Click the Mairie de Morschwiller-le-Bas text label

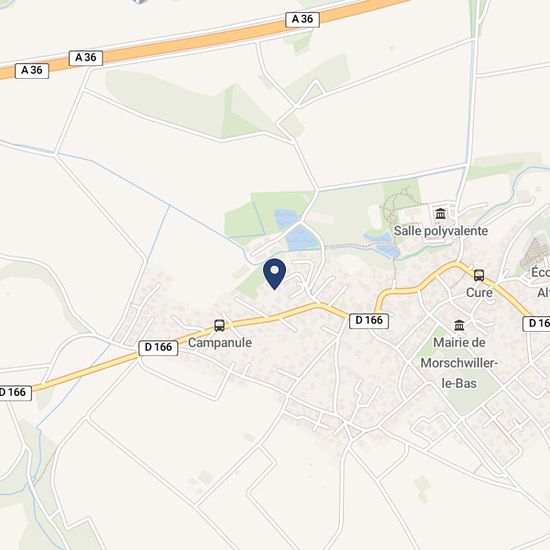pyautogui.click(x=459, y=363)
